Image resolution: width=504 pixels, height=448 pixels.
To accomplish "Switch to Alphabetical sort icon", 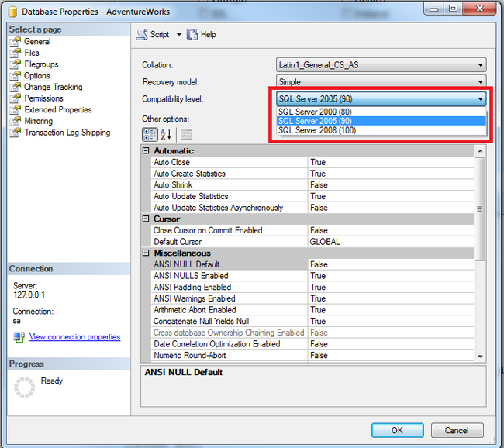I will (x=166, y=134).
